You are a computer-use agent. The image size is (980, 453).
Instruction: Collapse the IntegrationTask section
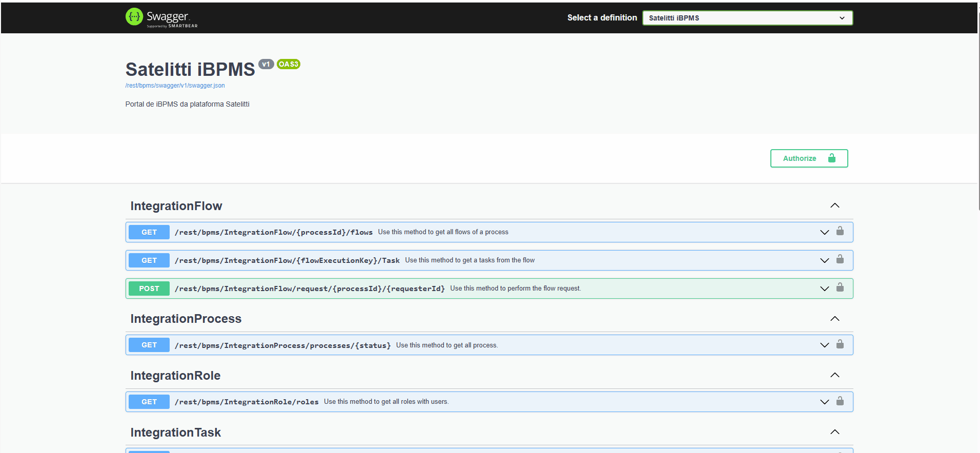(x=835, y=432)
